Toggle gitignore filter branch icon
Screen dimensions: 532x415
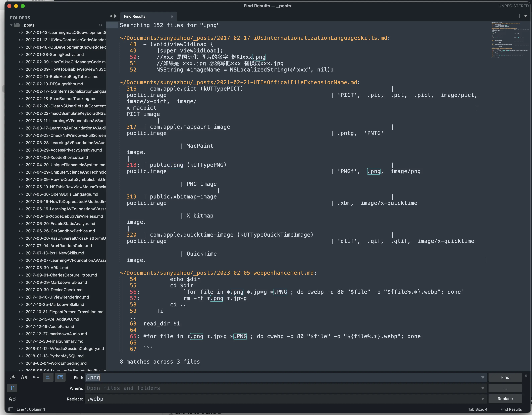pos(12,388)
